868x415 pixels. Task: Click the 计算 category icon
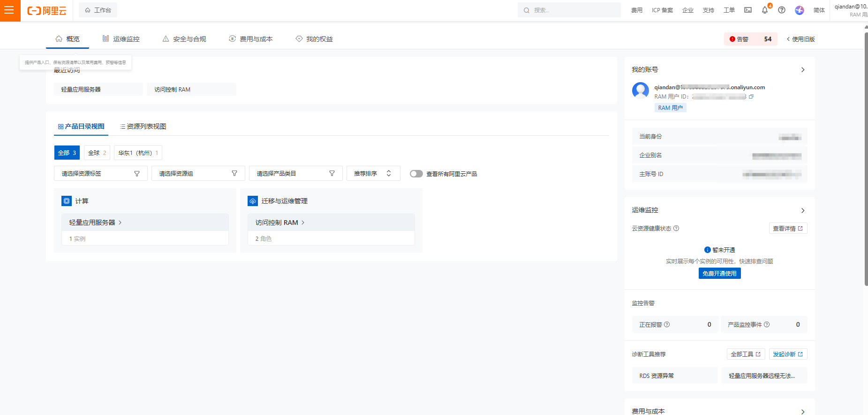(67, 201)
